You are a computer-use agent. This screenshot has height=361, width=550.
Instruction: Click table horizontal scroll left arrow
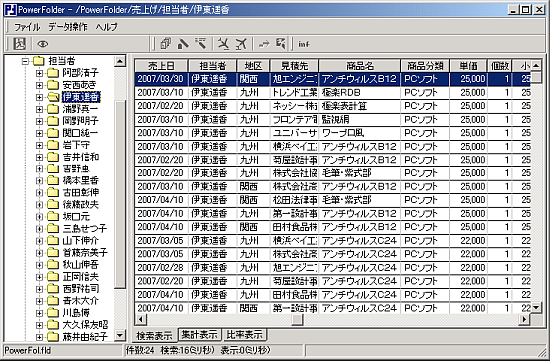[x=141, y=319]
